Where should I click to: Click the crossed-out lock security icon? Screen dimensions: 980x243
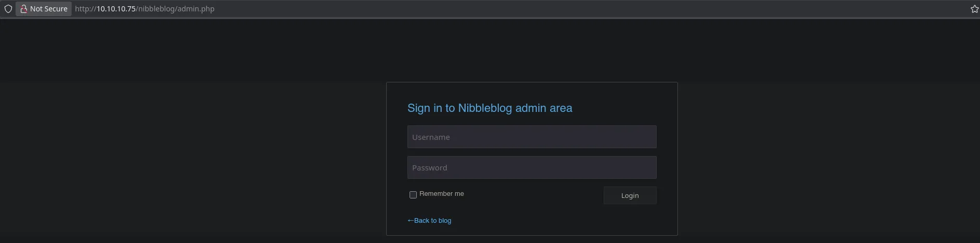(x=23, y=9)
